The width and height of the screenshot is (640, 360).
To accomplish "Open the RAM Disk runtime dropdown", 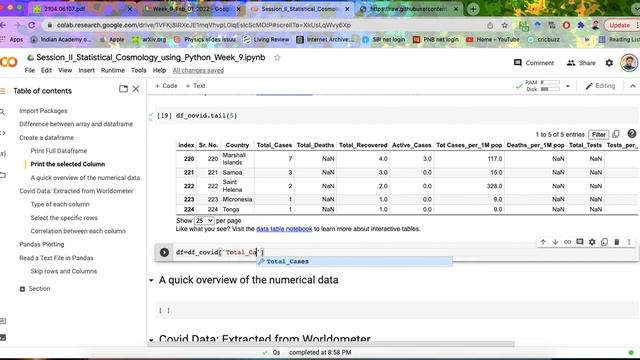I will click(x=567, y=86).
